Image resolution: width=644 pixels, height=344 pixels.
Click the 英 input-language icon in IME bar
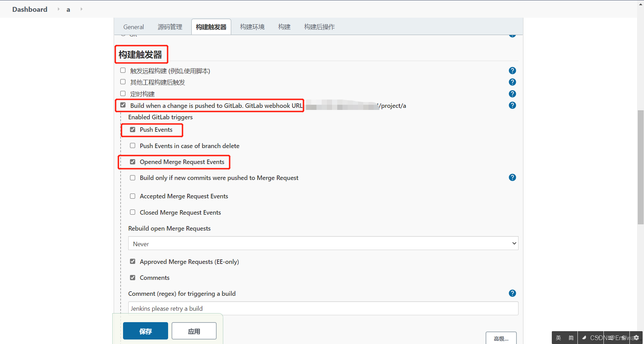[x=558, y=338]
